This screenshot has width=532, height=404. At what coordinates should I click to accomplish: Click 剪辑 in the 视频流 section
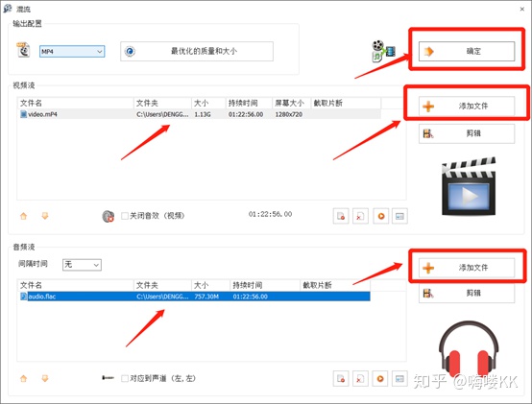[467, 133]
